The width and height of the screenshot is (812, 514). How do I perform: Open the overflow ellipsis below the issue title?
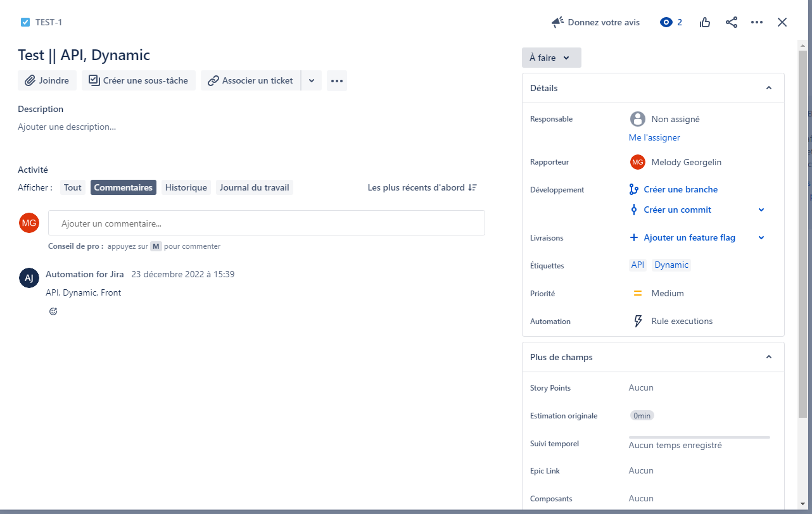(336, 80)
